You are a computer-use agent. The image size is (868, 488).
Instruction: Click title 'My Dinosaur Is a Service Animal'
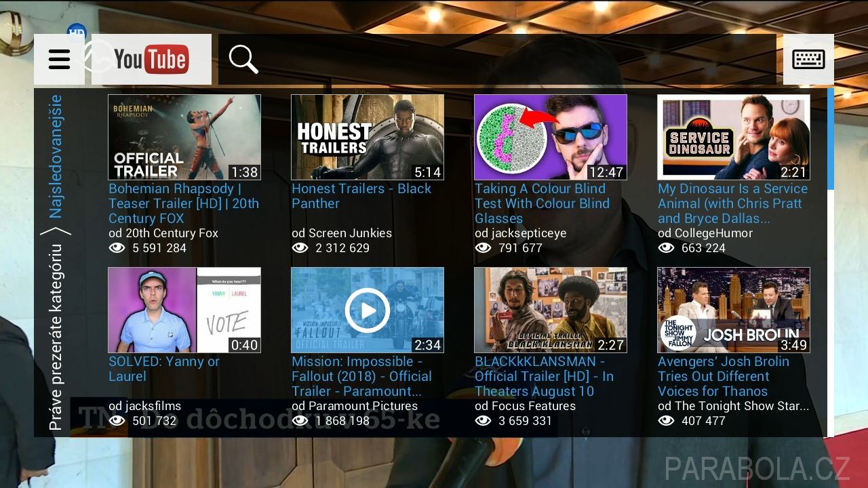732,203
